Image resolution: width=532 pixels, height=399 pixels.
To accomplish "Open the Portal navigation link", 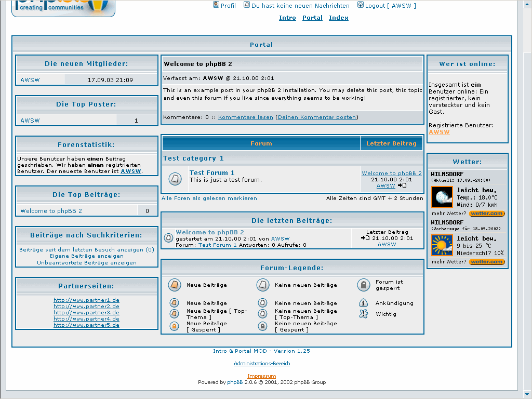I will click(x=312, y=18).
